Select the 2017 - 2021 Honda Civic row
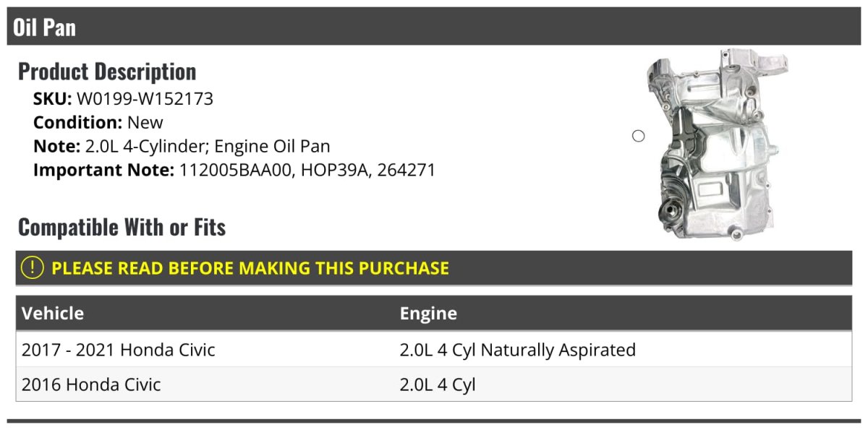The image size is (868, 430). pyautogui.click(x=434, y=350)
